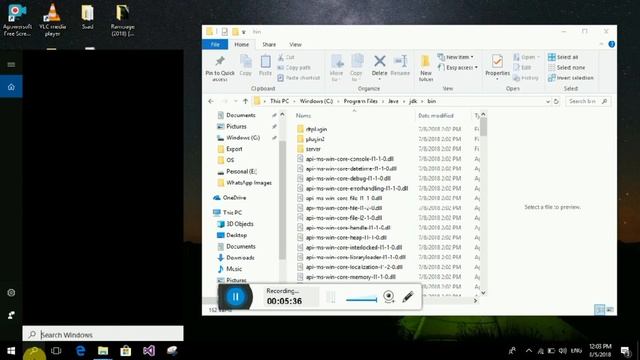This screenshot has height=360, width=640.
Task: Click Program Files in the address bar
Action: [360, 101]
